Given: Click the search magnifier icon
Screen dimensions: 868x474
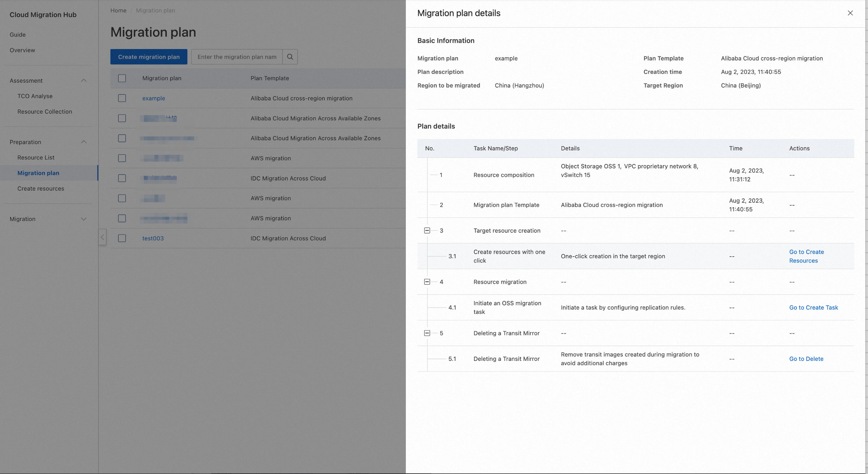Looking at the screenshot, I should pos(290,57).
